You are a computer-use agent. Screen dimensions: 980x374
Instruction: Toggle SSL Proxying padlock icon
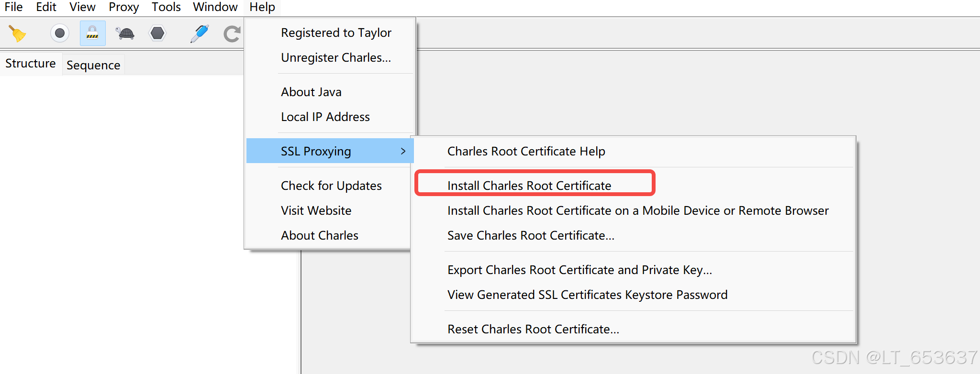[92, 33]
